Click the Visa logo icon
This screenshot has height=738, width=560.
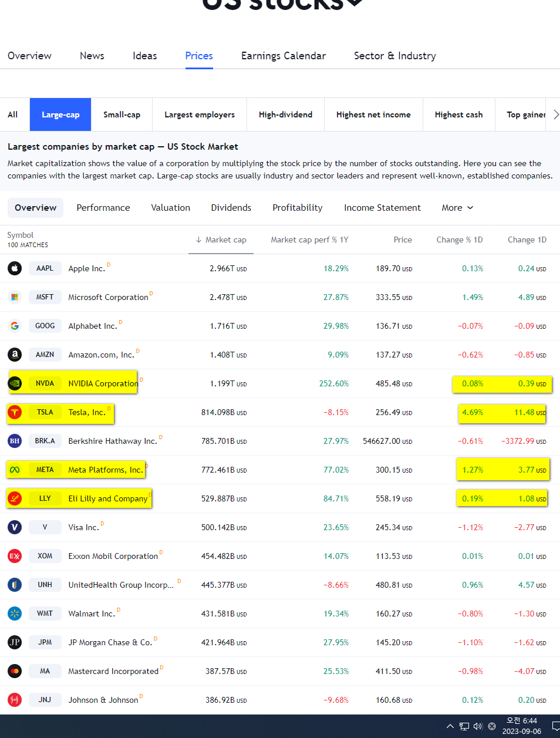(15, 527)
